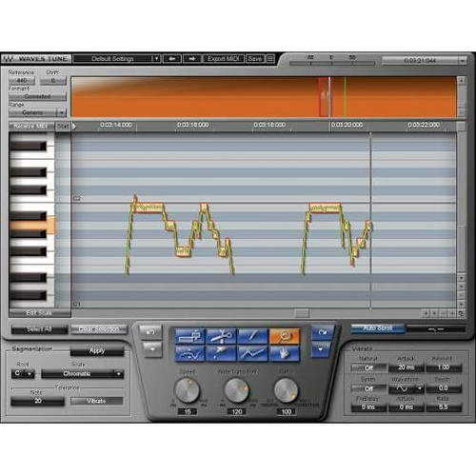Select the Pencil draw tool
476x476 pixels.
[x=253, y=337]
